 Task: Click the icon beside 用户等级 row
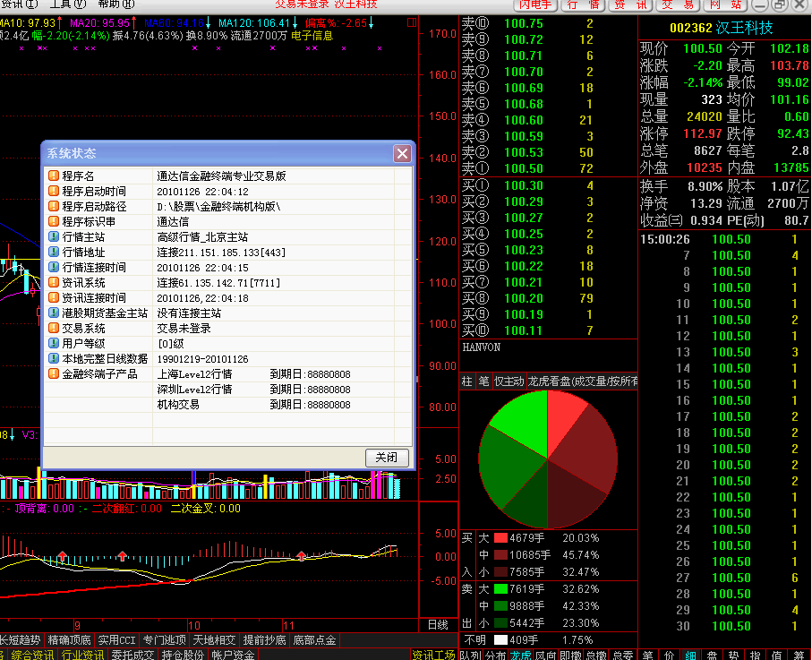[x=54, y=343]
